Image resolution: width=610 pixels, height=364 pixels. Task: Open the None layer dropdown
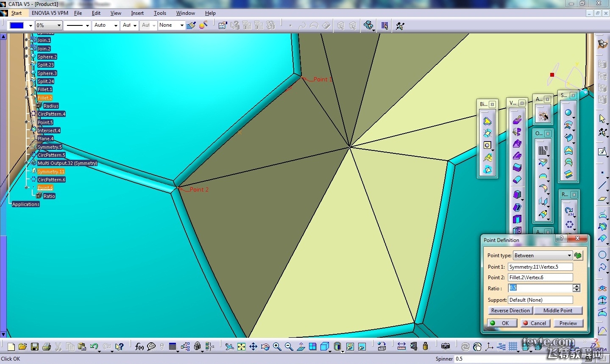point(182,25)
